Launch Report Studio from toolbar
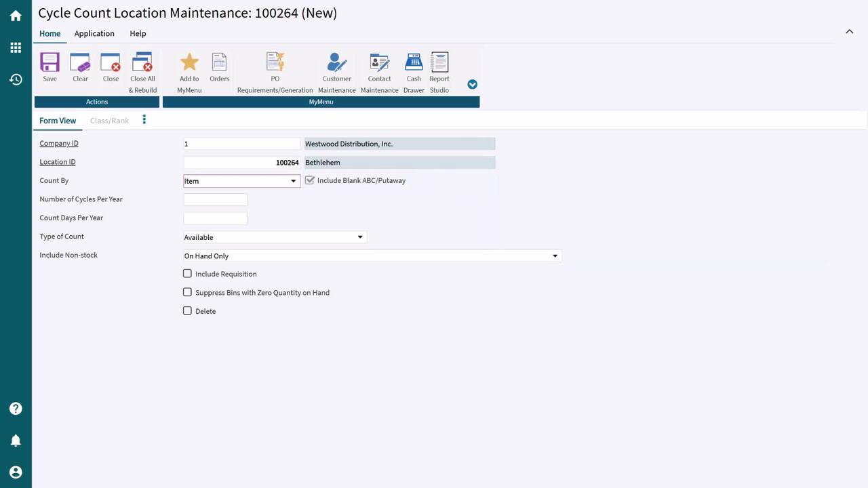 (x=439, y=63)
